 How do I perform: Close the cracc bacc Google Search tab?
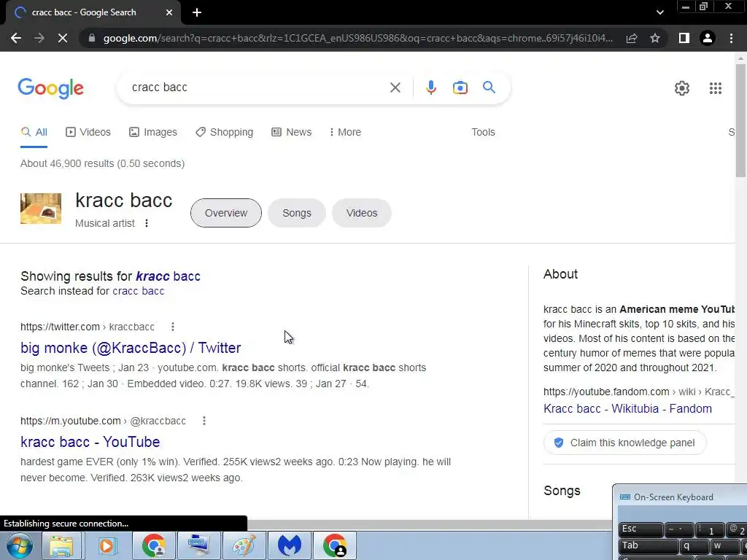[169, 12]
